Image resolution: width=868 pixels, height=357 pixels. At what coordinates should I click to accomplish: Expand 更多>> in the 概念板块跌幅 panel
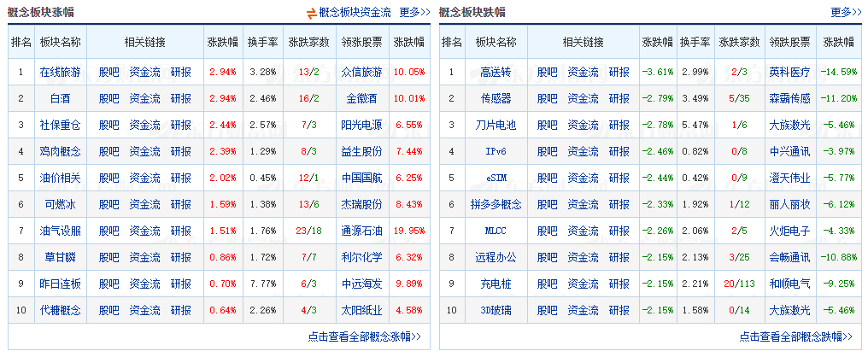tap(846, 12)
